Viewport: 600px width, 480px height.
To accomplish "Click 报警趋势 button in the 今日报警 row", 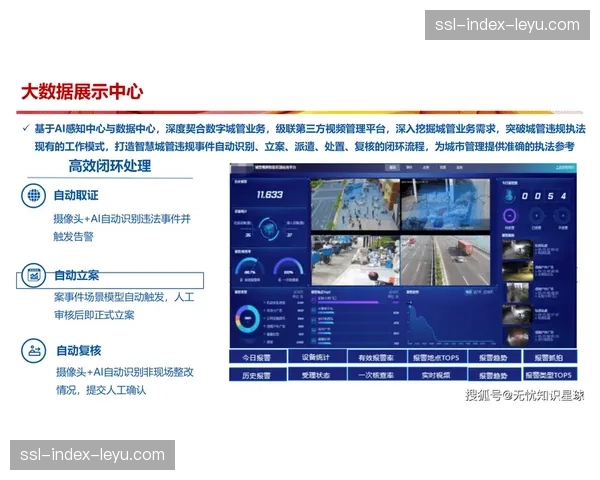I will [494, 358].
